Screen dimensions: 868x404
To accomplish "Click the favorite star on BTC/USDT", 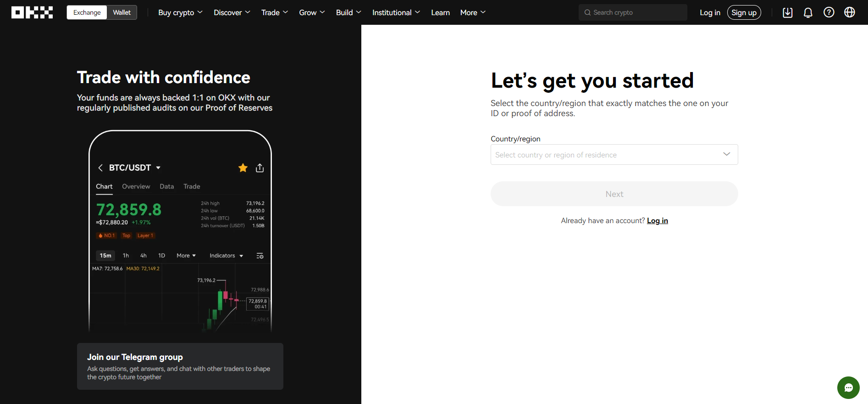I will (243, 168).
